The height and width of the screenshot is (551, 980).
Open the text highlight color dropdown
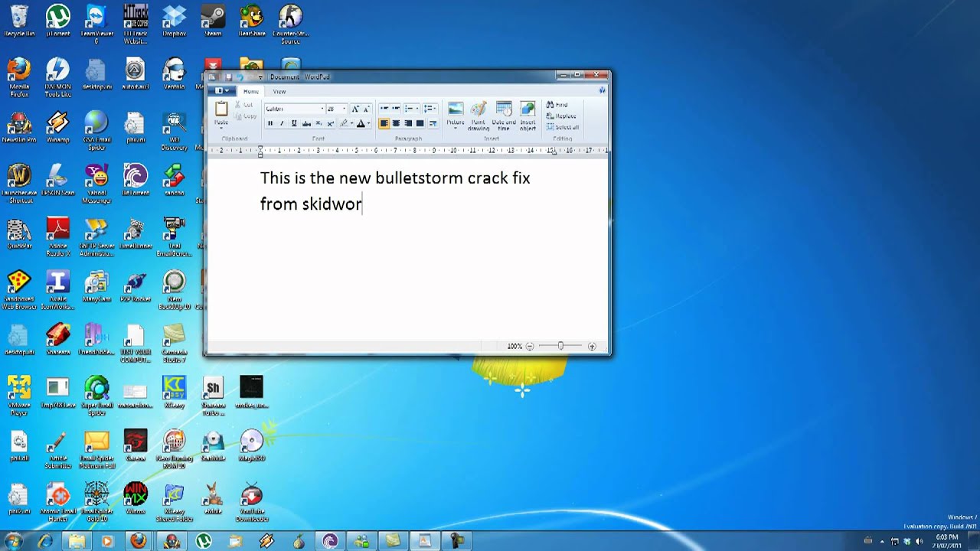352,123
